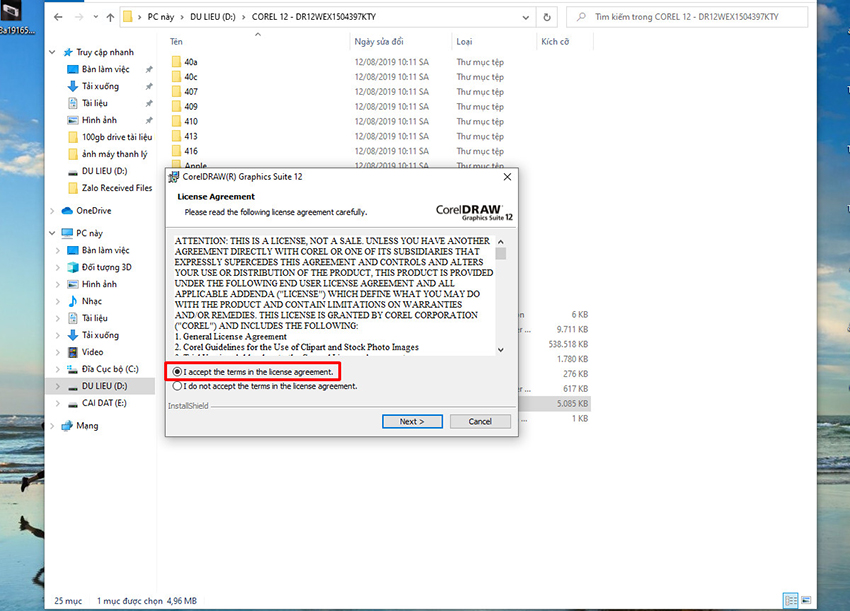
Task: Expand 'CAI DAT (E:)' tree node
Action: (57, 403)
